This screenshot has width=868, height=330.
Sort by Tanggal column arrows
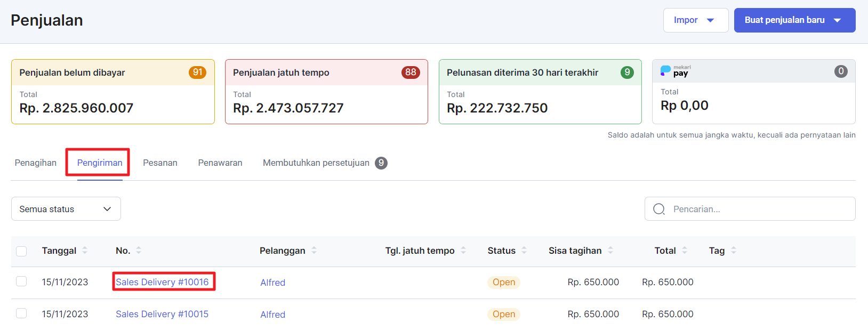tap(85, 251)
